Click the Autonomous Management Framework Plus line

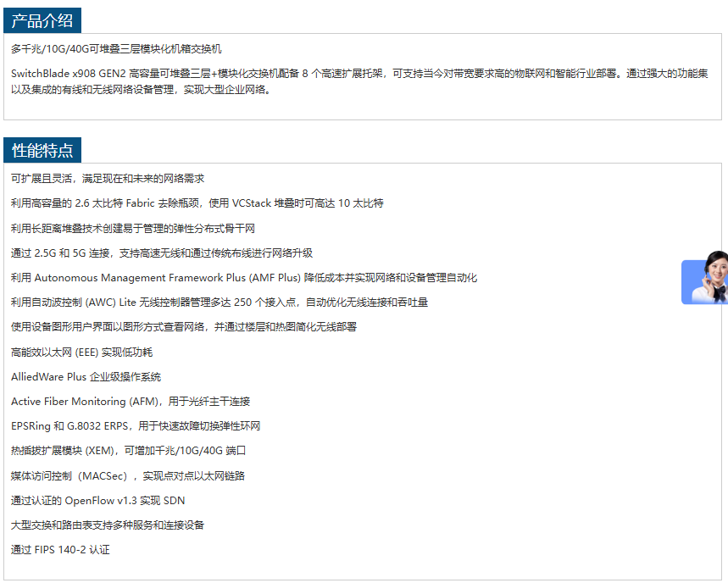point(244,278)
